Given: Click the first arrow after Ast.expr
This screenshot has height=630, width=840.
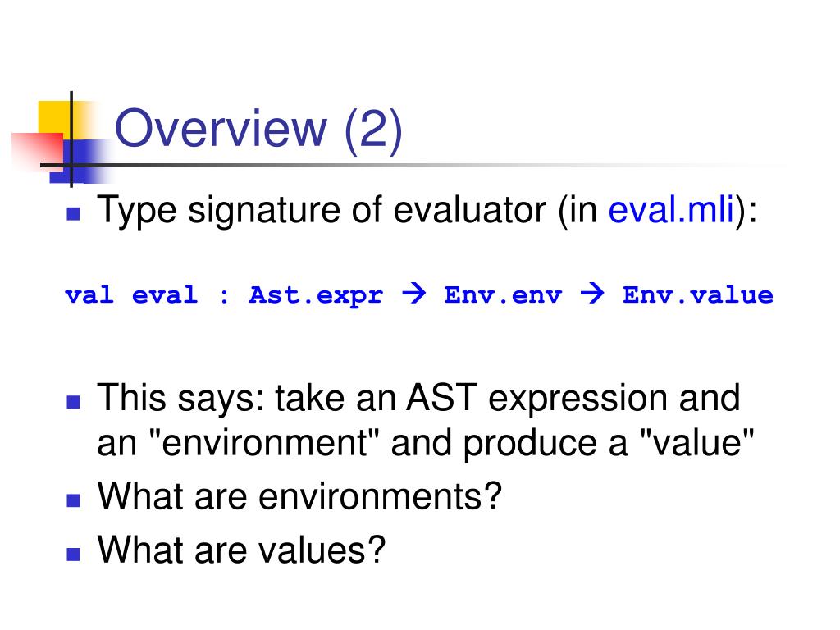Looking at the screenshot, I should click(x=413, y=293).
